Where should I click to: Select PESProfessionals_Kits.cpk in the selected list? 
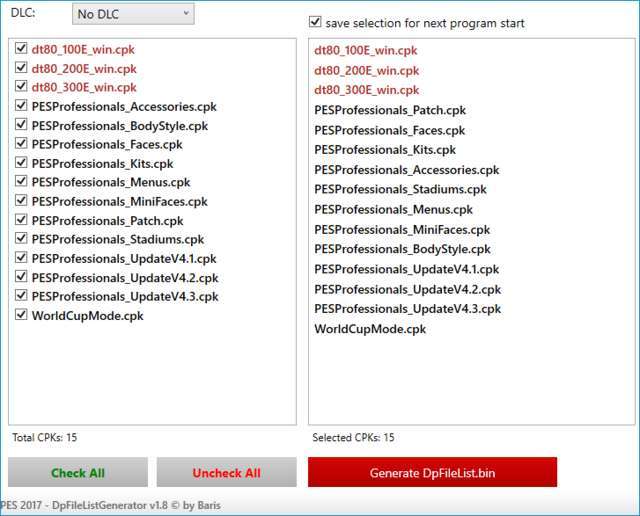tap(385, 150)
